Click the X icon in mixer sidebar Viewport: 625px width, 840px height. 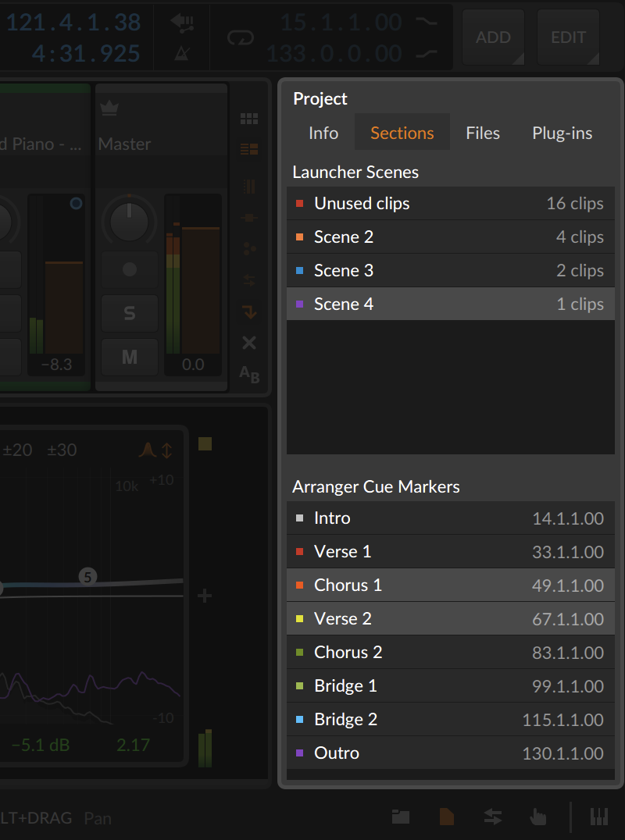249,343
